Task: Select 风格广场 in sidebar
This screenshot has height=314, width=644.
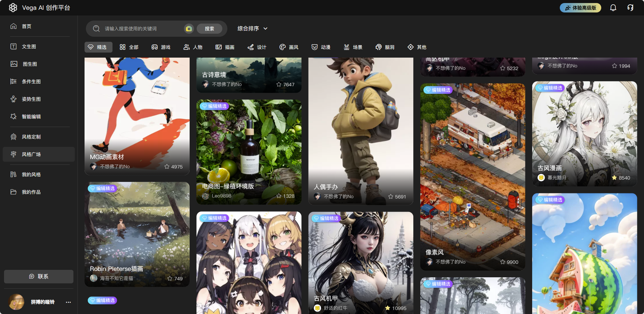Action: point(39,154)
